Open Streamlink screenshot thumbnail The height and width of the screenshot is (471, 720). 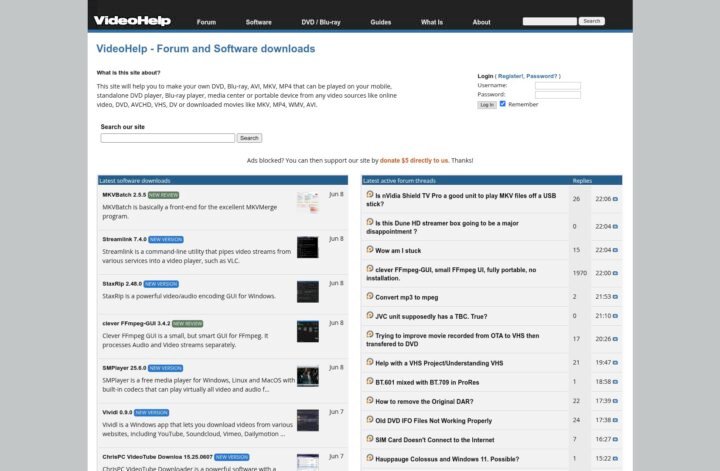tap(308, 247)
